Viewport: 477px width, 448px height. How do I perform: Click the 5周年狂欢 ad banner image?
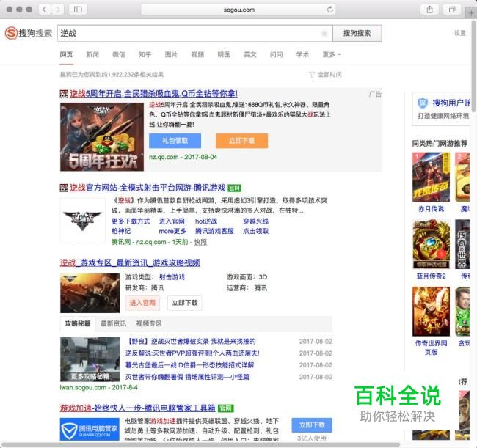102,137
